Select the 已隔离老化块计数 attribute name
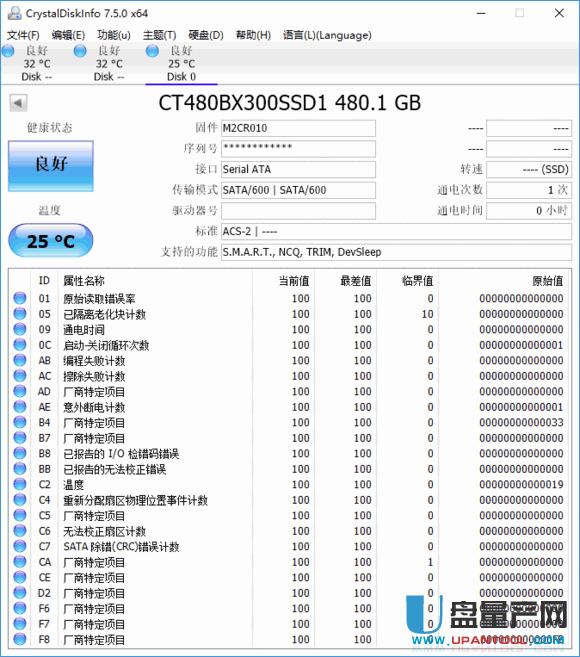The height and width of the screenshot is (657, 580). (104, 314)
